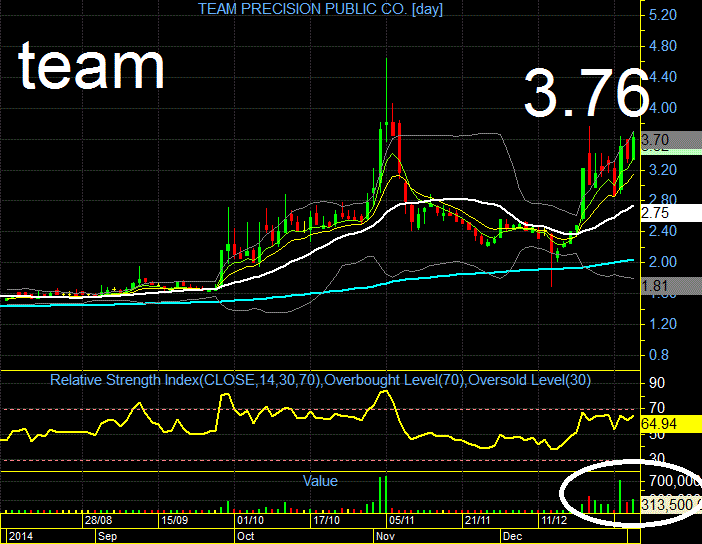Viewport: 702px width, 544px height.
Task: Click the 2.00 price axis label
Action: [663, 262]
